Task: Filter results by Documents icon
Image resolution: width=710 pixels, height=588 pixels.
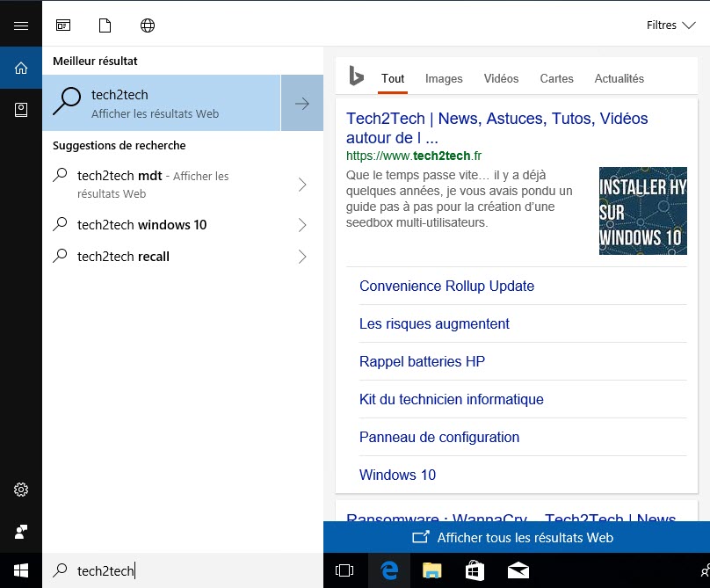Action: 105,25
